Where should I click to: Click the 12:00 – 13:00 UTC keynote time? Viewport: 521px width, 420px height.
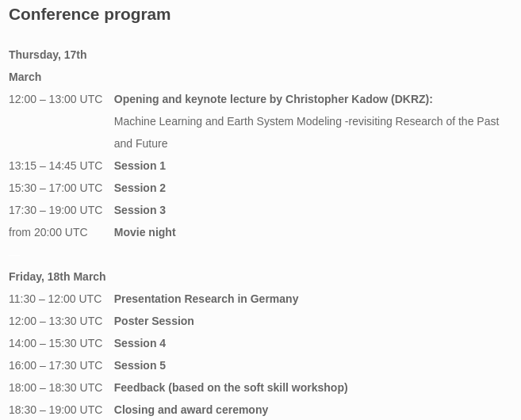tap(56, 99)
